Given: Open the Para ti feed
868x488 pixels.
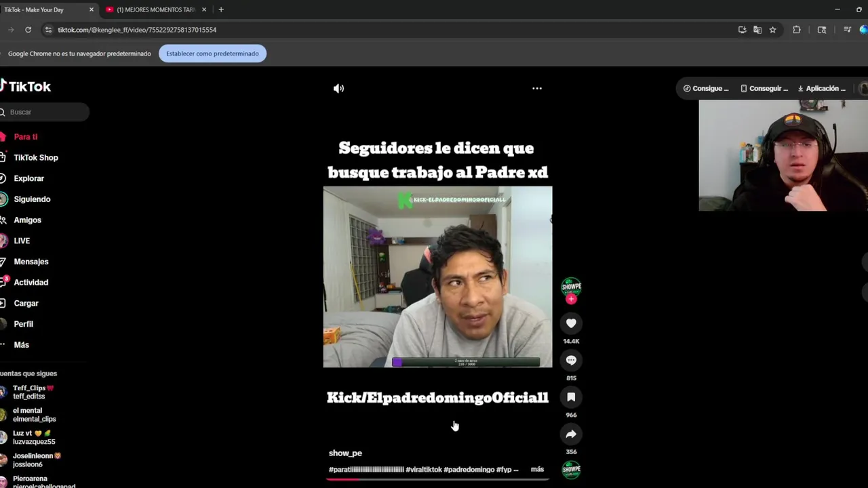Looking at the screenshot, I should pos(26,137).
